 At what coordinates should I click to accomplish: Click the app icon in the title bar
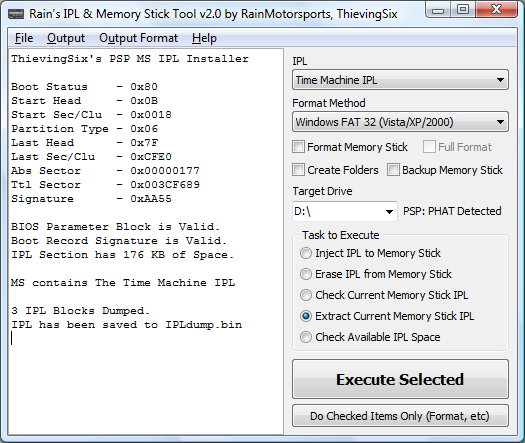click(16, 14)
